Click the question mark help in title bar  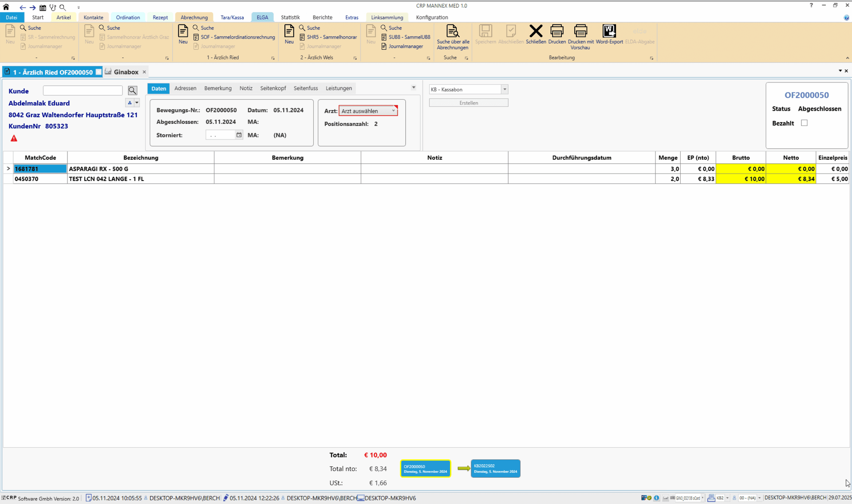point(811,5)
